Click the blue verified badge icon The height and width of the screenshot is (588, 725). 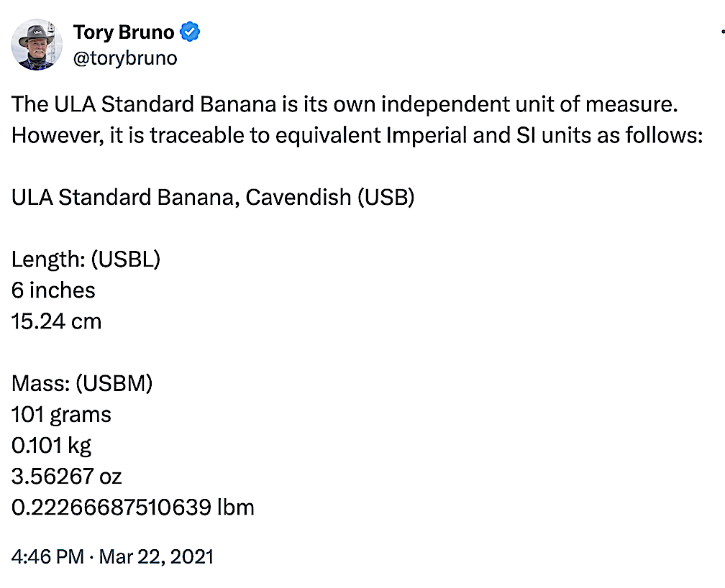[191, 32]
